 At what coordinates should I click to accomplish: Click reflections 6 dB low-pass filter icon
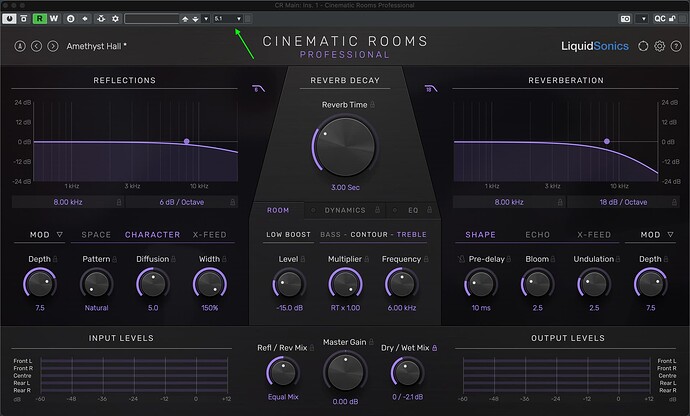point(258,89)
